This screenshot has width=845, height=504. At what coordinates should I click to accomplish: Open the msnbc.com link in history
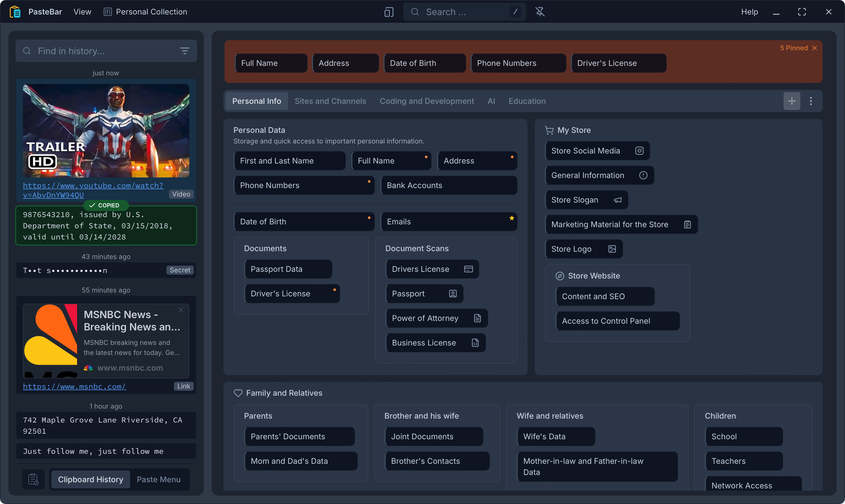tap(74, 386)
